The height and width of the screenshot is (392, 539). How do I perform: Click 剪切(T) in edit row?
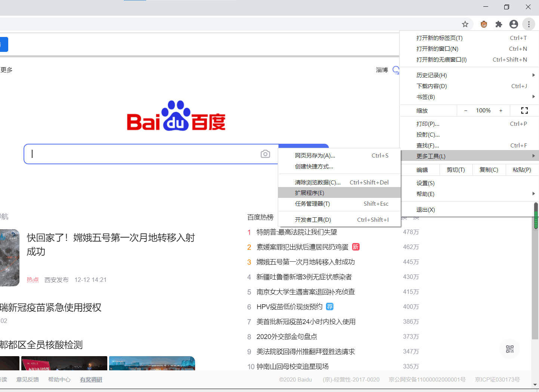click(456, 169)
